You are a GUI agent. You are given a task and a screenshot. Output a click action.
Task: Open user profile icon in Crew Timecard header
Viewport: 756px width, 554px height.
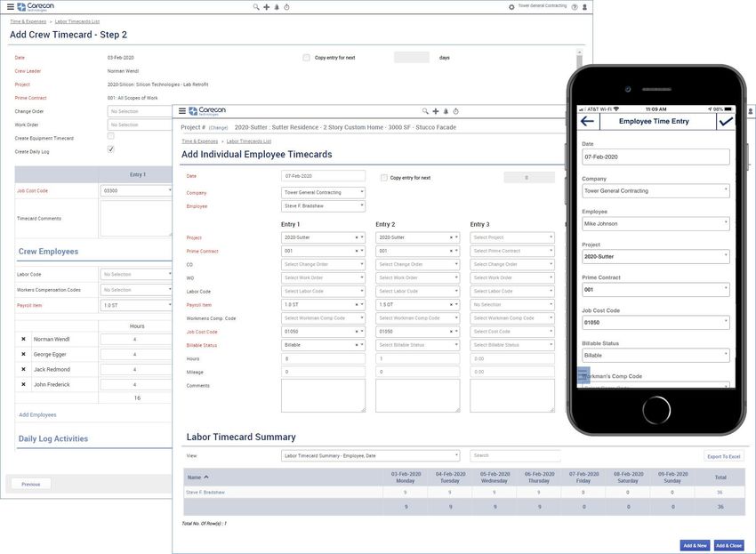585,7
